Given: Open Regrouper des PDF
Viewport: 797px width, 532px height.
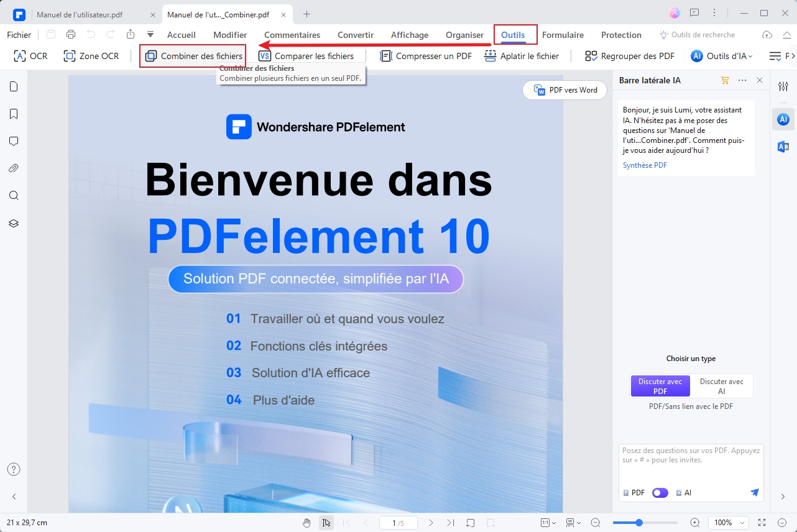Looking at the screenshot, I should click(x=630, y=56).
